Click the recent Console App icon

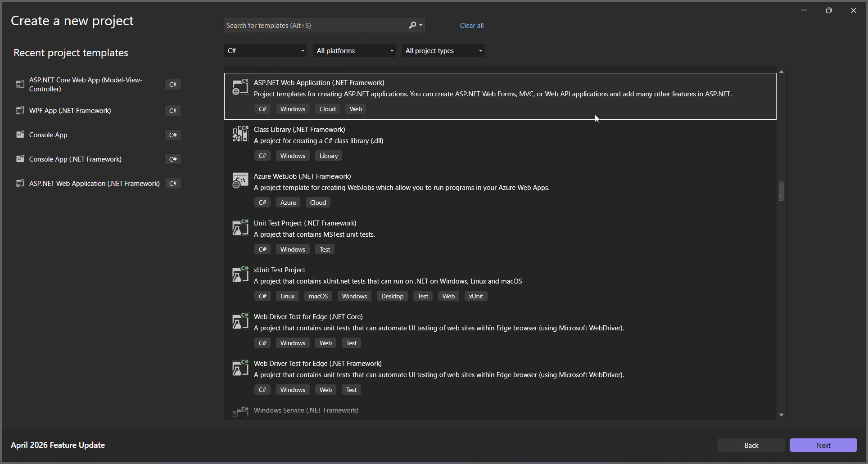pos(20,135)
